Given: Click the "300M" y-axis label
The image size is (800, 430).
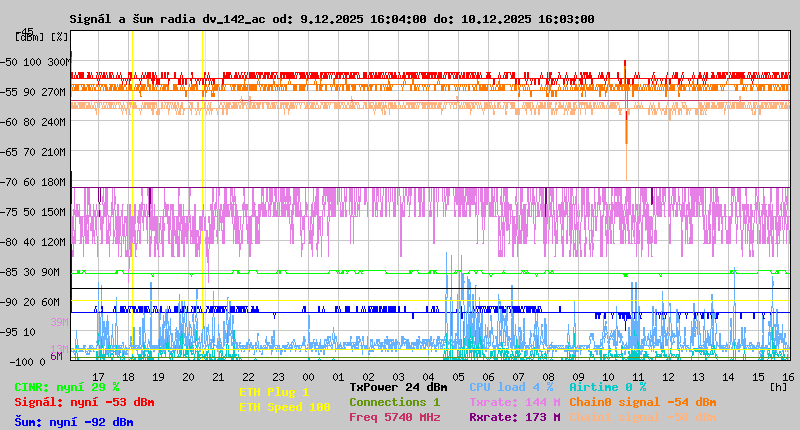Looking at the screenshot, I should (59, 62).
